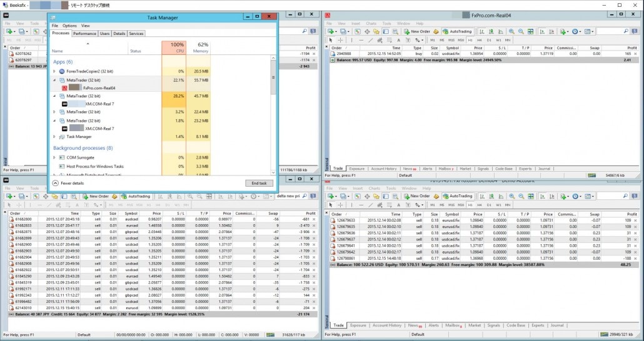
Task: Click MetaEditor book icon in FxPro Real04
Action: pyautogui.click(x=436, y=31)
